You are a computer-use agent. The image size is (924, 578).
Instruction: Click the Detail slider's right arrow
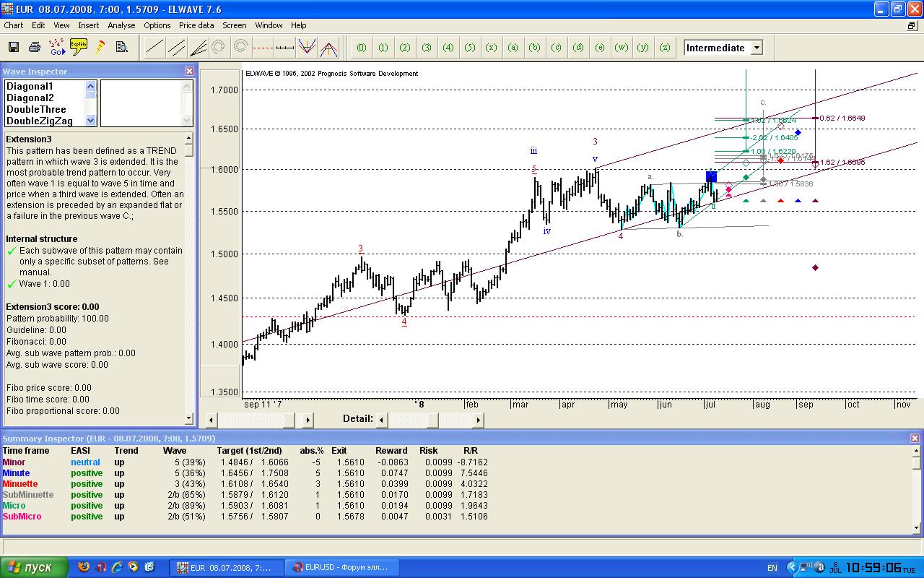pos(478,420)
